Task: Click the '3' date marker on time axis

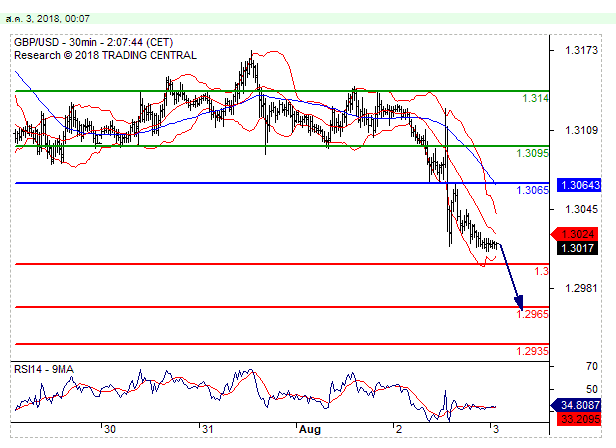Action: click(496, 429)
